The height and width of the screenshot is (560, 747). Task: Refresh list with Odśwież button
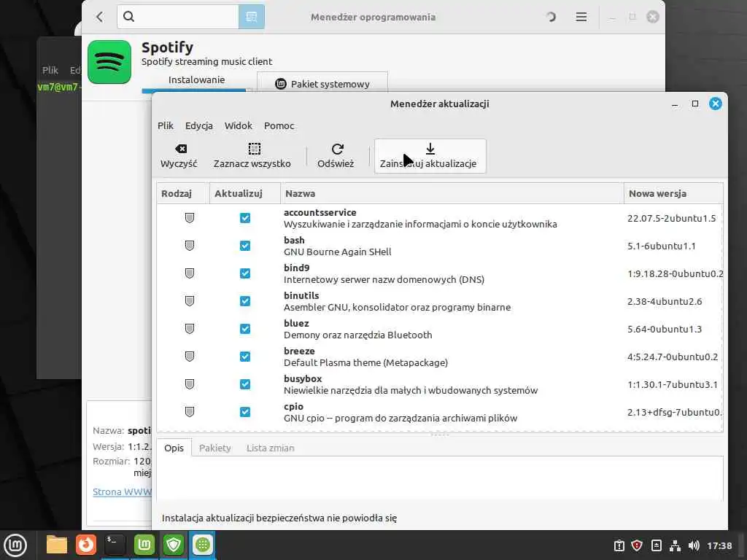coord(336,156)
